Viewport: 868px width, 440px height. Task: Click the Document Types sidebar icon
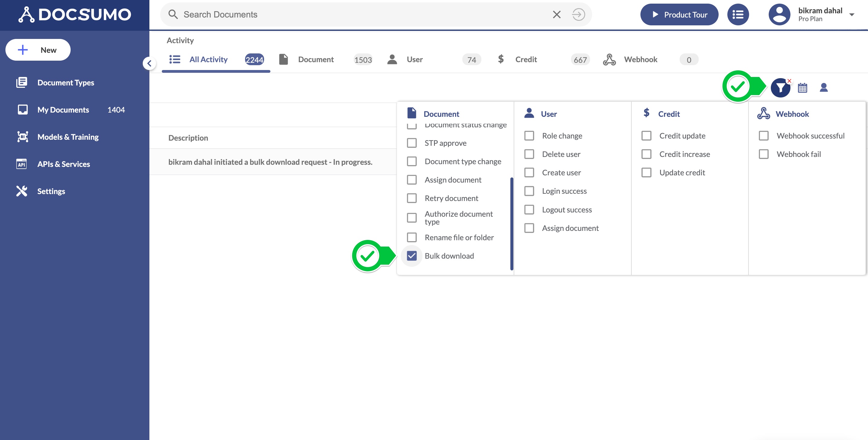point(22,83)
